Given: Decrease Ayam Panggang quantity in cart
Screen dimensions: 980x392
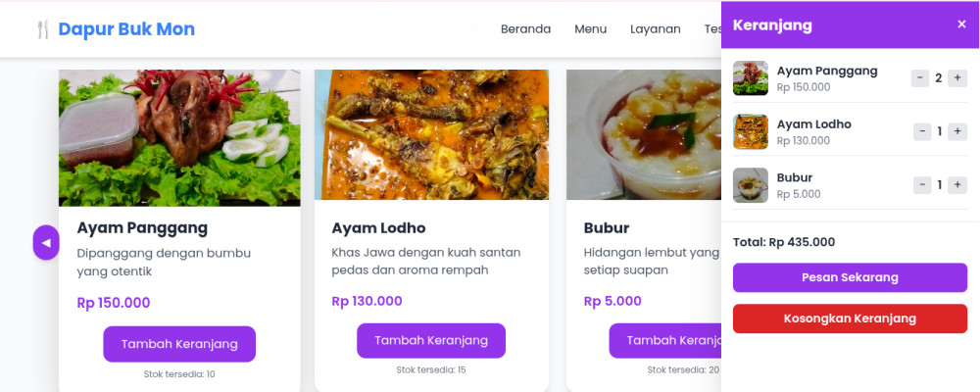Looking at the screenshot, I should pos(920,78).
